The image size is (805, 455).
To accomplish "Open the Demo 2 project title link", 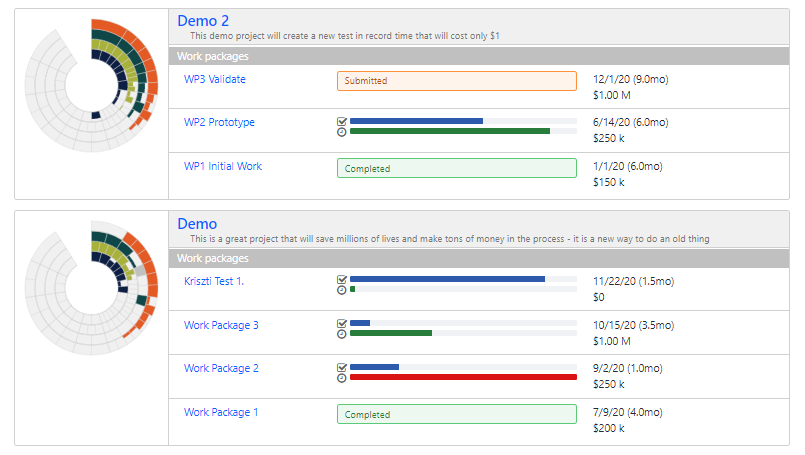I will (x=203, y=20).
